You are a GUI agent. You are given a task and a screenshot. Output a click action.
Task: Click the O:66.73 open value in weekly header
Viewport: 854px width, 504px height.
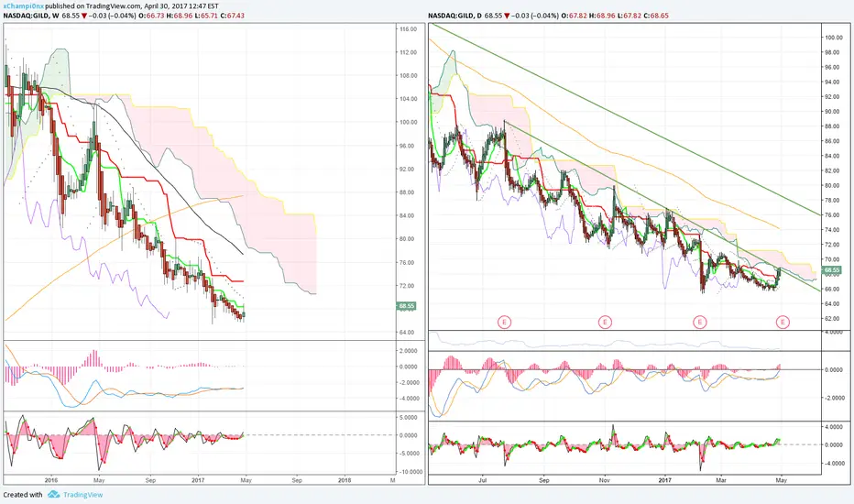tap(149, 16)
